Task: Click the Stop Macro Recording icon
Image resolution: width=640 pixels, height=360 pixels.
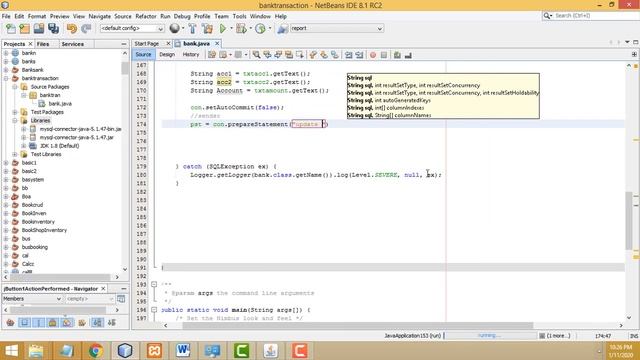Action: [x=384, y=55]
